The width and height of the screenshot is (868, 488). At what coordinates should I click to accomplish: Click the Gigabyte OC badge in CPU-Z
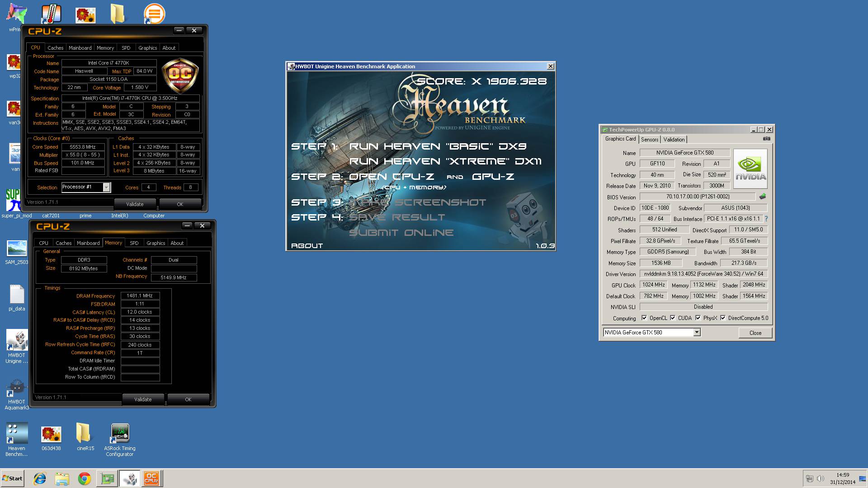tap(180, 75)
